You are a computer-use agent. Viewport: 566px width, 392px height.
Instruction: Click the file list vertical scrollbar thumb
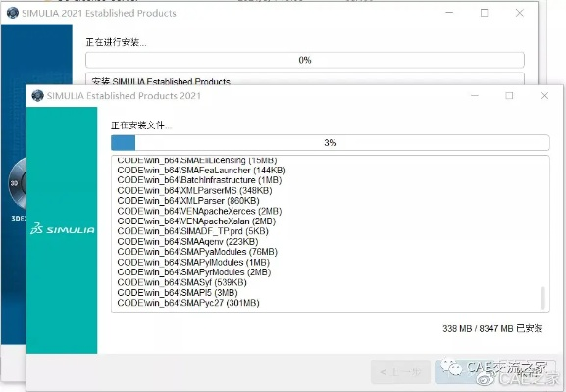[x=542, y=298]
